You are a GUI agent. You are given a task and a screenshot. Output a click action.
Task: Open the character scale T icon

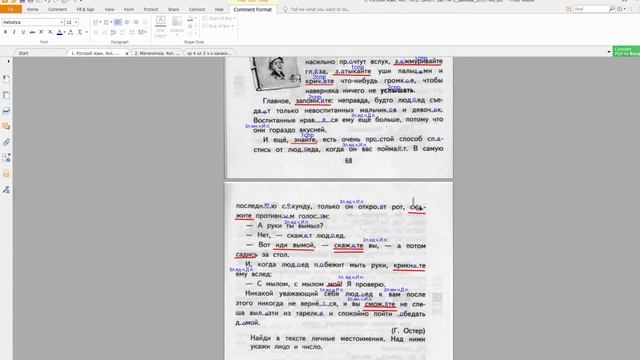tap(80, 32)
